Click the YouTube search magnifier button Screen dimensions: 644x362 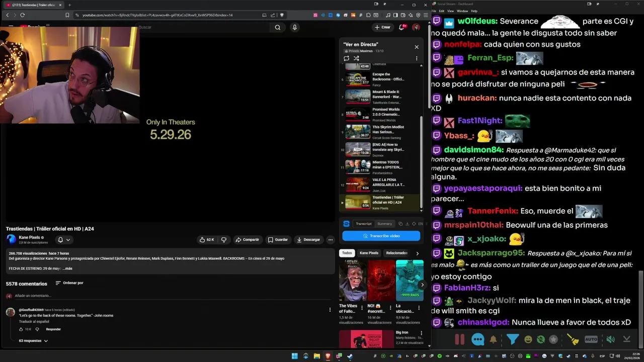click(277, 27)
